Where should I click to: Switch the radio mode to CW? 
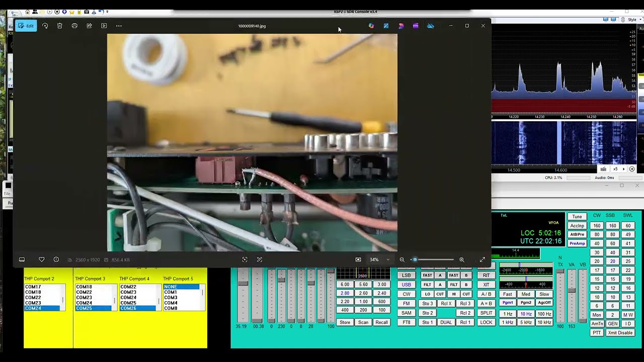coord(407,294)
